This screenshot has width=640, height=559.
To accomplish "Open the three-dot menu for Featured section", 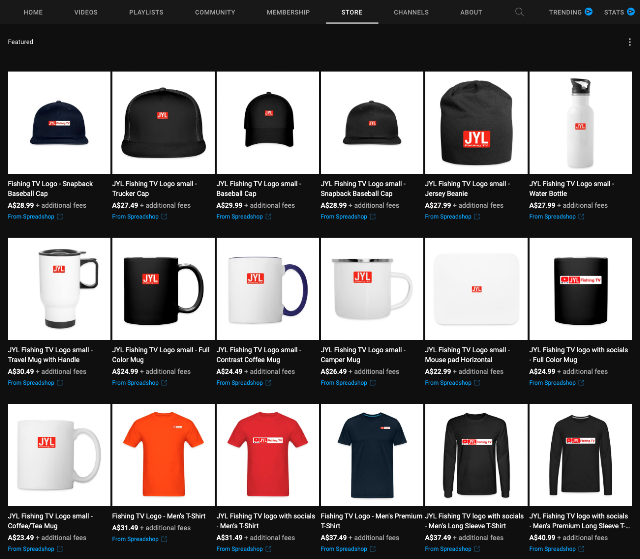I will pos(629,42).
